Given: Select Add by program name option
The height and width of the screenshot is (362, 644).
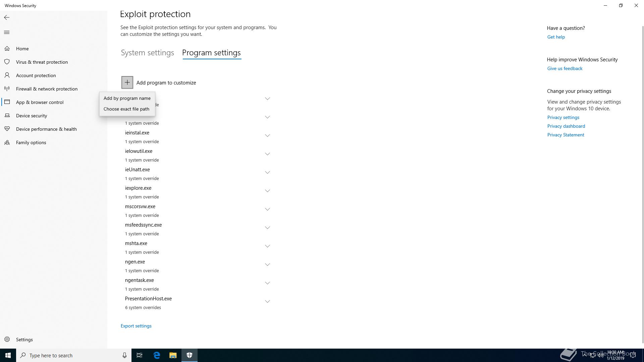Looking at the screenshot, I should tap(127, 98).
